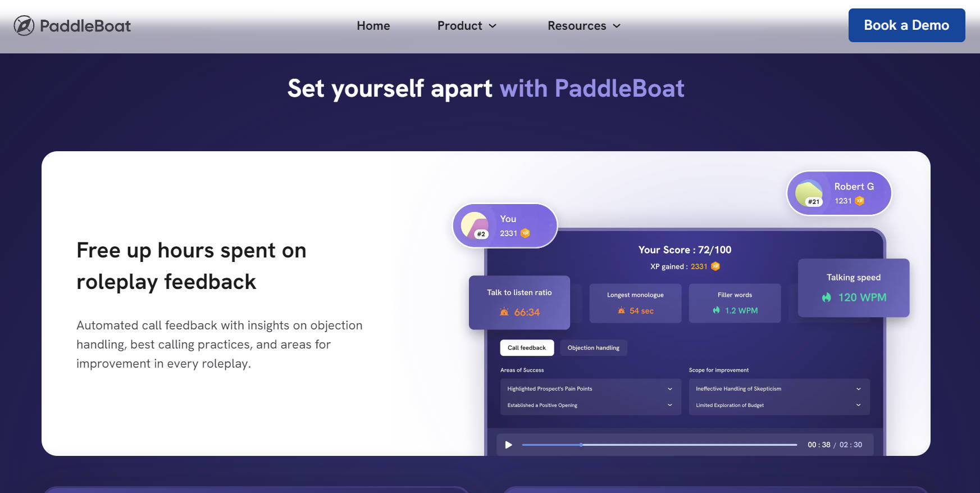This screenshot has width=980, height=493.
Task: Expand the Product dropdown chevron
Action: 493,26
